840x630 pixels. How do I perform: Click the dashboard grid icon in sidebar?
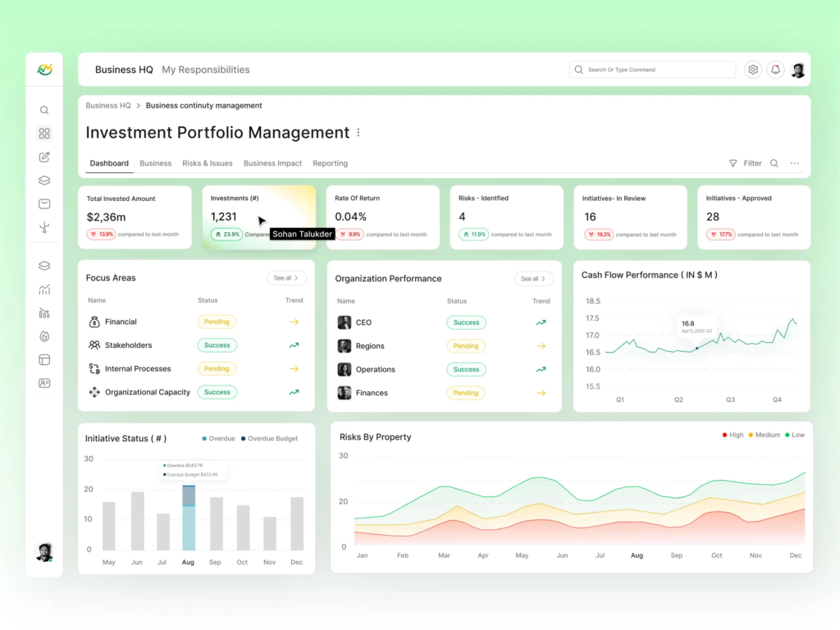pyautogui.click(x=44, y=134)
